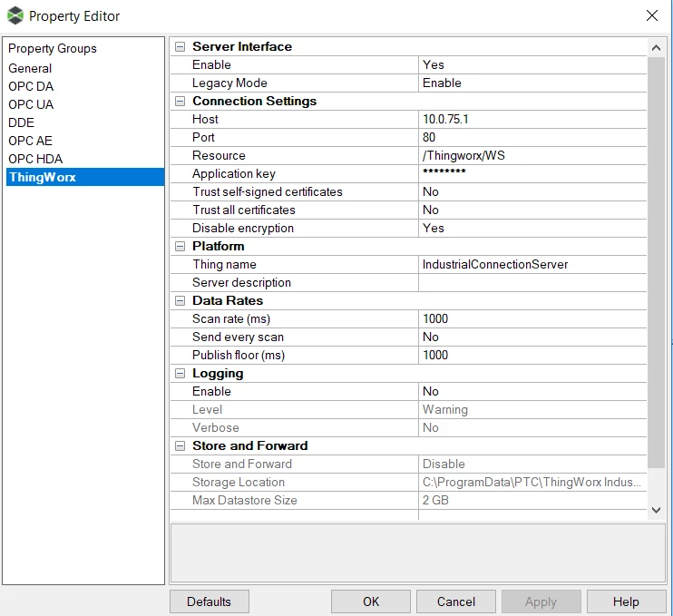Screen dimensions: 673x616
Task: Click the Trust all certificates label
Action: (x=243, y=210)
